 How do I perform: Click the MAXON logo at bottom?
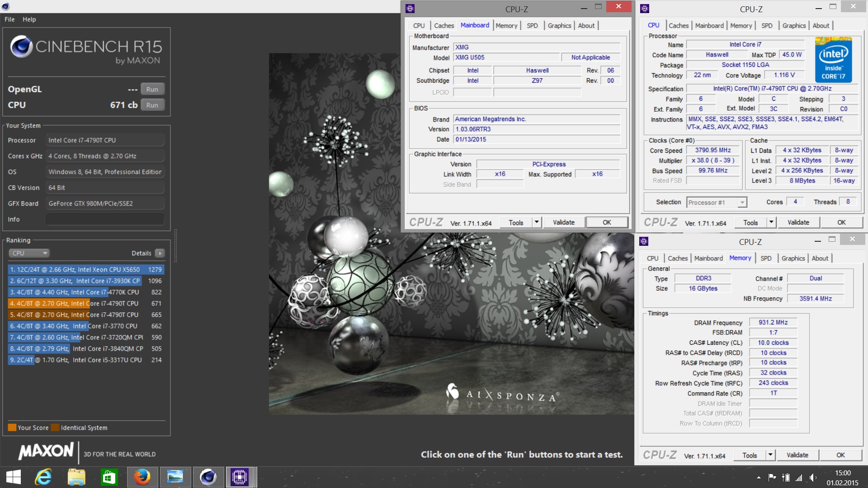[46, 451]
